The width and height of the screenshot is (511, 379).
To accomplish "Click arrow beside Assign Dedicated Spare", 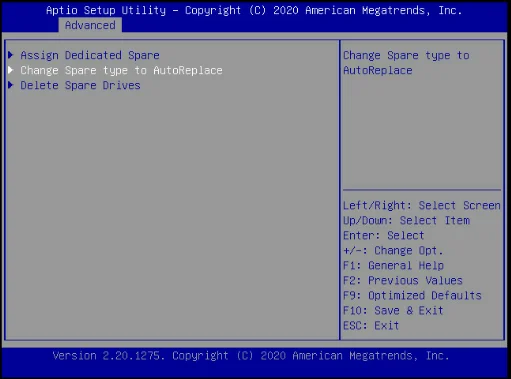I will point(11,55).
